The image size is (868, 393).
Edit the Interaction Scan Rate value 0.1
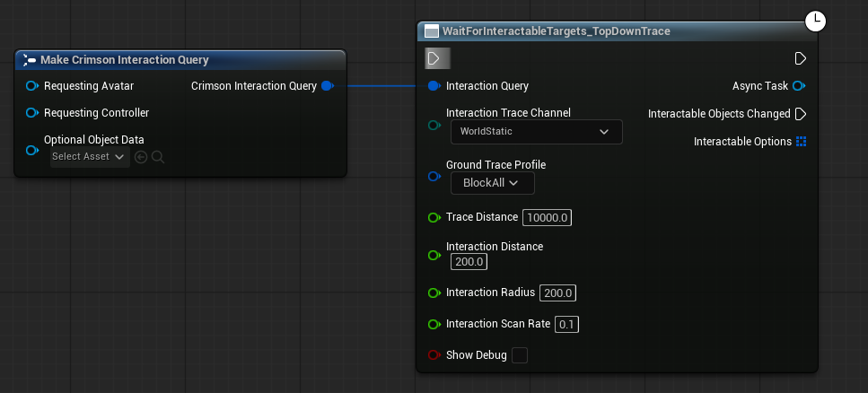click(x=566, y=325)
